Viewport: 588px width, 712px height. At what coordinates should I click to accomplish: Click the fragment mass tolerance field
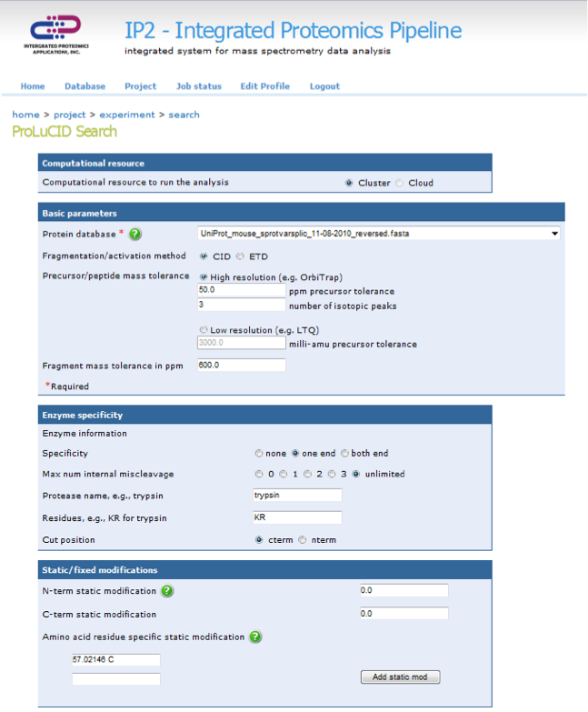pos(242,365)
